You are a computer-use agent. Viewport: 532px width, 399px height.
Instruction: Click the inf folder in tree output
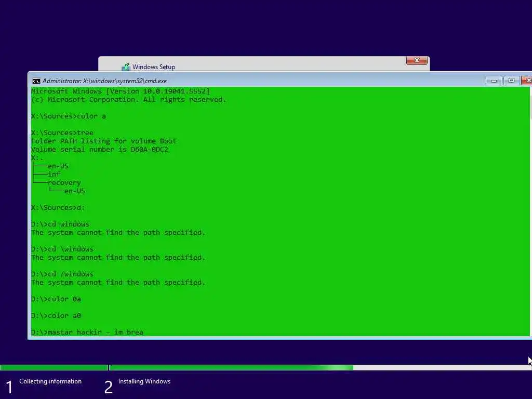pyautogui.click(x=54, y=174)
